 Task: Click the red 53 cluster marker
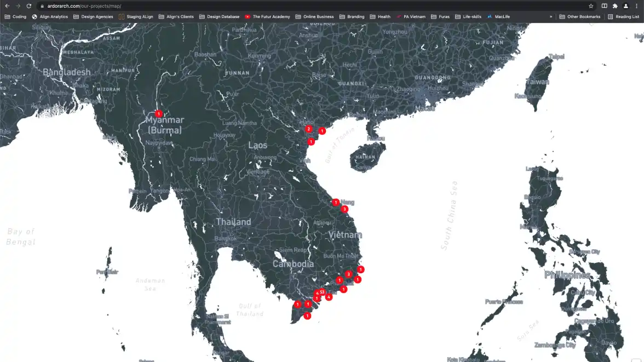coord(323,292)
